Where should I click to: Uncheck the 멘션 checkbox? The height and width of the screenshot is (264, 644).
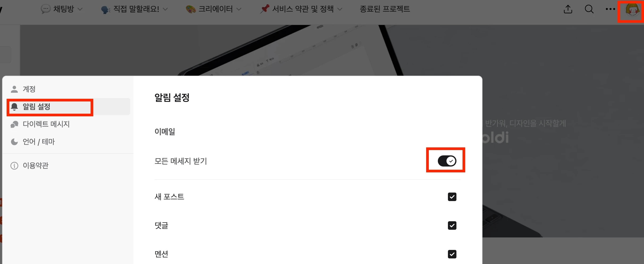452,254
